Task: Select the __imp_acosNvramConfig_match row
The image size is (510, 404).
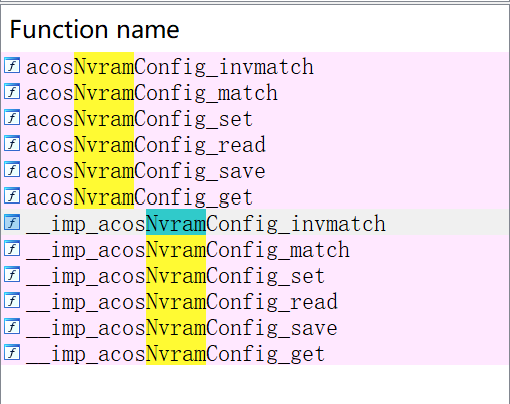Action: 255,249
